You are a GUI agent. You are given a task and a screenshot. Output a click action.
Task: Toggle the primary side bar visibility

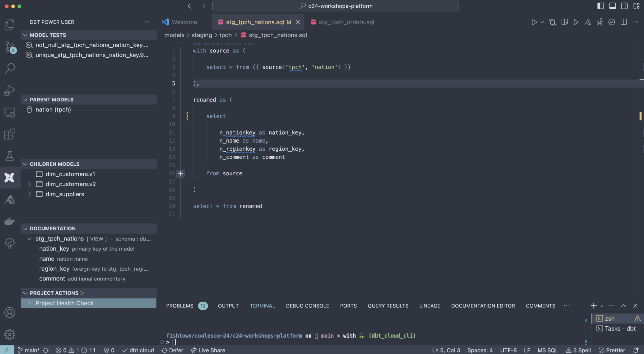pos(601,6)
